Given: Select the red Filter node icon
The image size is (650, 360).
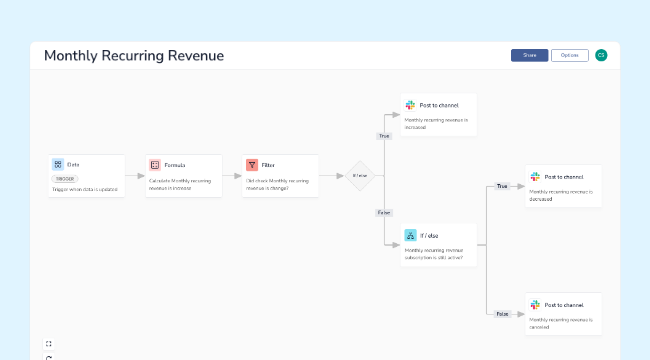Looking at the screenshot, I should tap(252, 165).
